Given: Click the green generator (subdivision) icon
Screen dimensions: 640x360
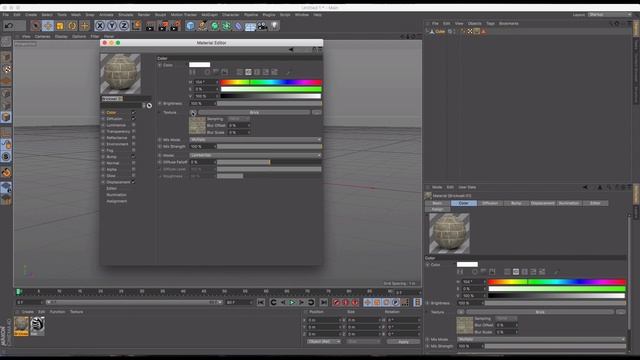Looking at the screenshot, I should (215, 26).
